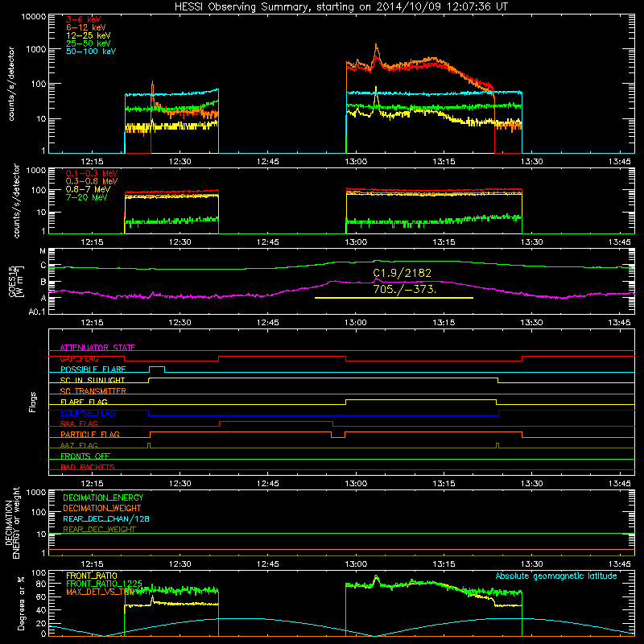Image resolution: width=644 pixels, height=644 pixels.
Task: Select the POSSIBLE_FLARE flag label
Action: coord(93,369)
